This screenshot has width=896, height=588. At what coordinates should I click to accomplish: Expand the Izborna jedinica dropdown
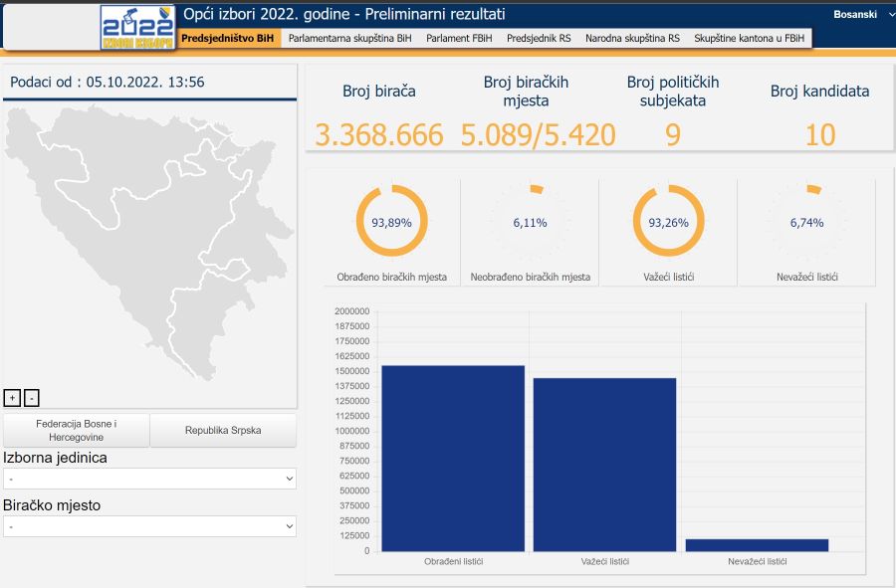[x=149, y=479]
